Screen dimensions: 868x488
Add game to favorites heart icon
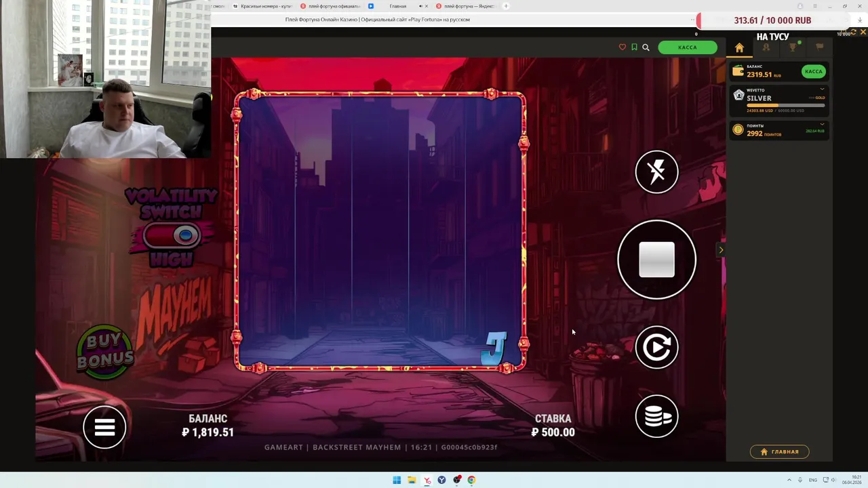pos(623,47)
